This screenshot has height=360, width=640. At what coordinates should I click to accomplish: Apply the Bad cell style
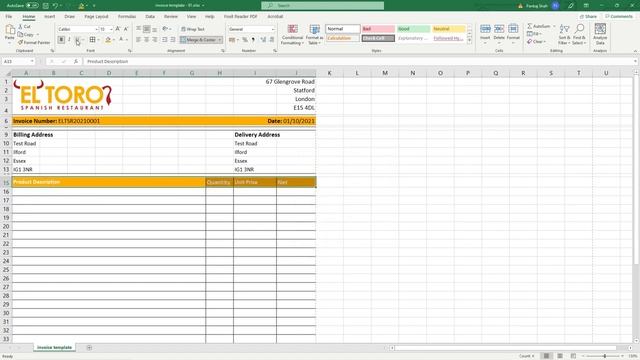[378, 29]
